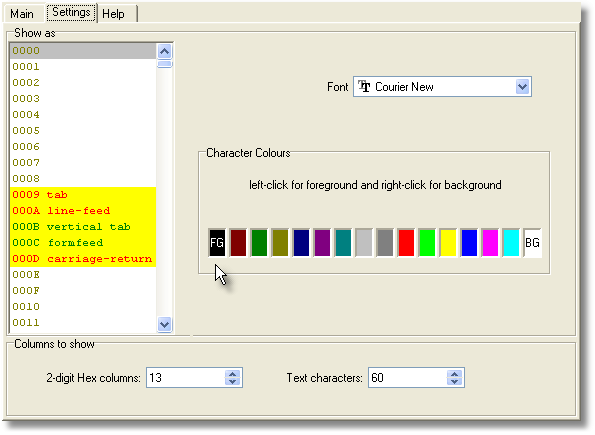
Task: Pick the cyan colour swatch
Action: click(511, 243)
